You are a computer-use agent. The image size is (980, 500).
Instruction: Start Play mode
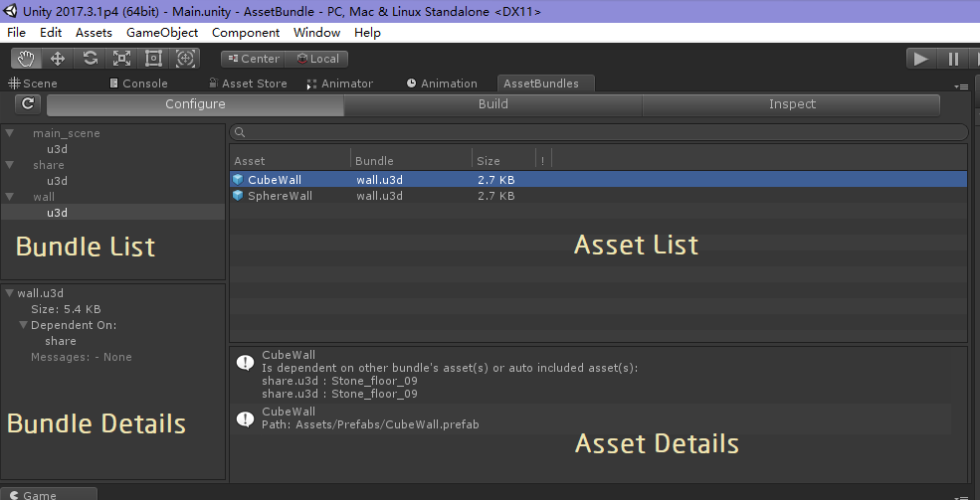coord(921,59)
